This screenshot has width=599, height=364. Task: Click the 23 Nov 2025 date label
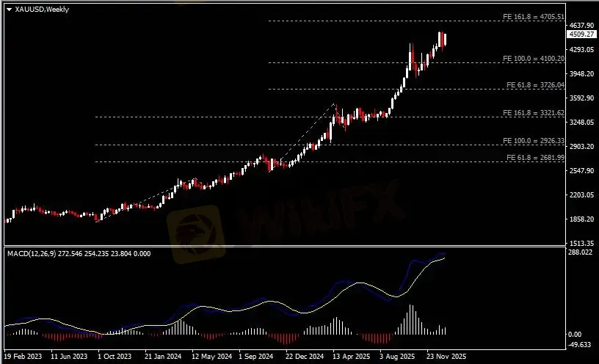pyautogui.click(x=446, y=357)
